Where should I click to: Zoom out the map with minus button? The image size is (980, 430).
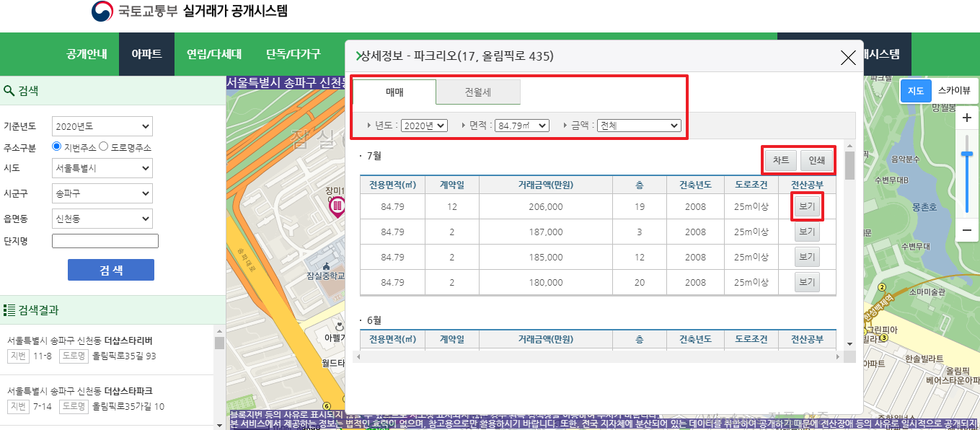(967, 231)
